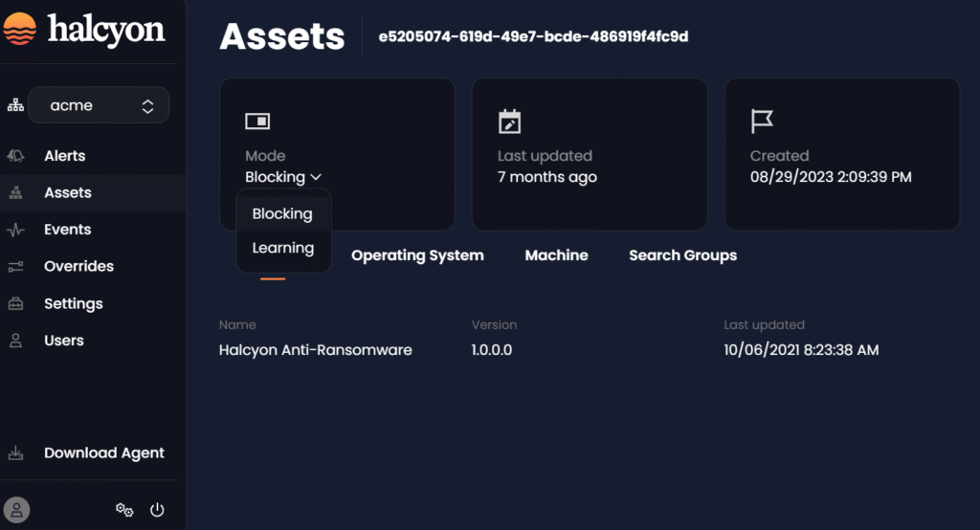The width and height of the screenshot is (980, 530).
Task: Click the Assets icon in the sidebar
Action: coord(15,193)
